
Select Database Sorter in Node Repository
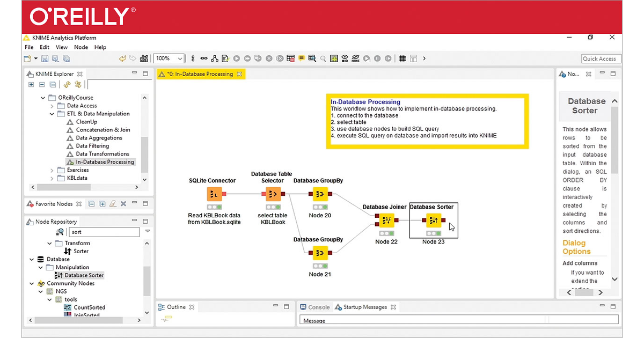tap(84, 275)
